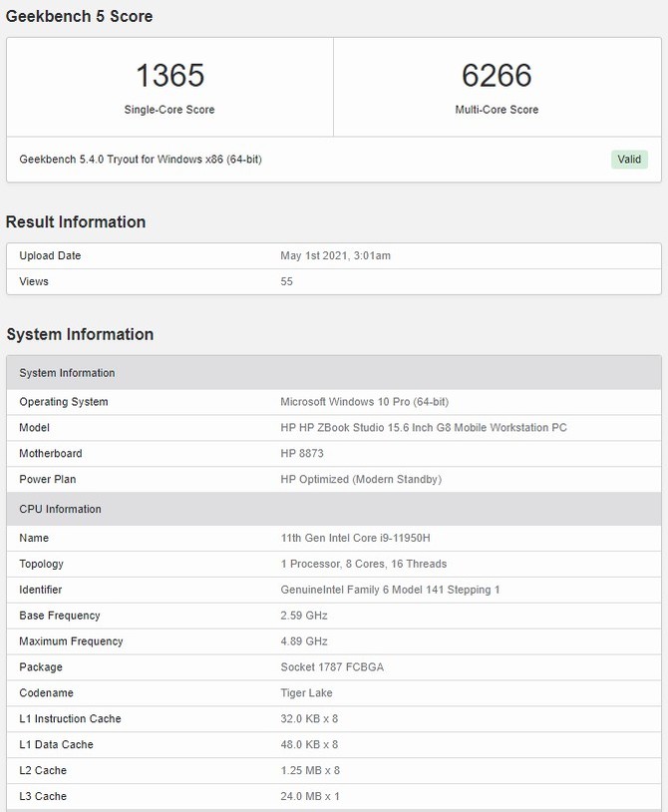Select Microsoft Windows 10 Pro (64-bit) value
The height and width of the screenshot is (812, 668).
tap(364, 402)
